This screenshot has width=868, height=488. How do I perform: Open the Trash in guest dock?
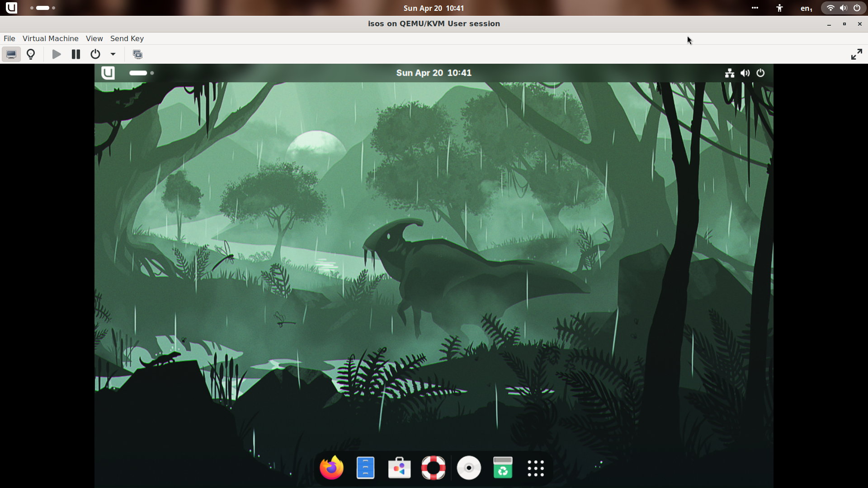(503, 468)
